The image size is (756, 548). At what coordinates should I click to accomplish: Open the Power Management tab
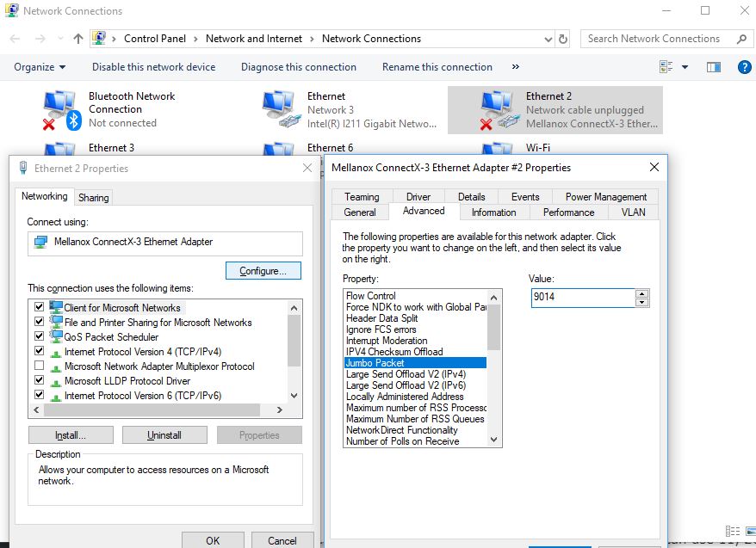[x=605, y=197]
